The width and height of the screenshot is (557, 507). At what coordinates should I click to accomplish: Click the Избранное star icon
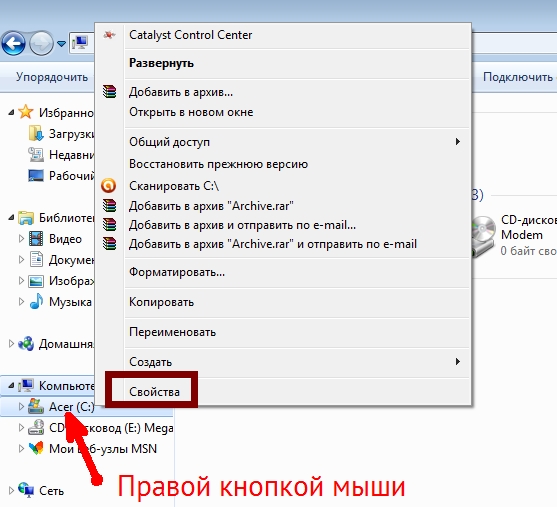[x=26, y=112]
